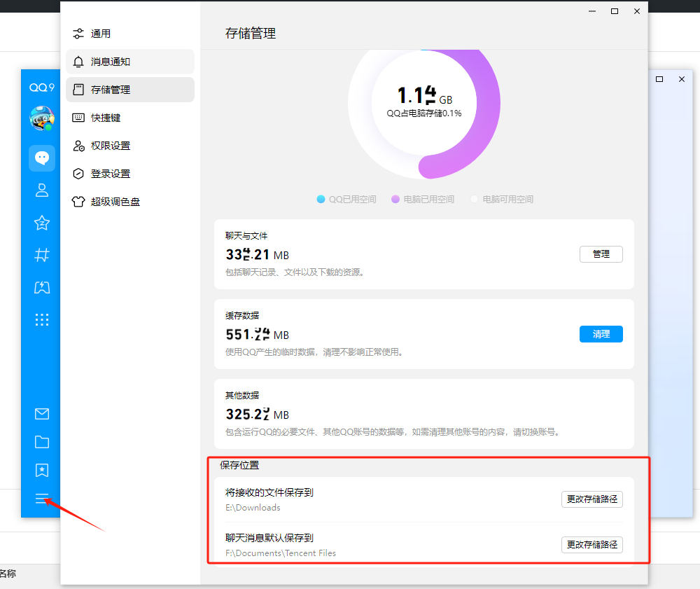Close the QQ main window behind
Screen dimensions: 700x589
pyautogui.click(x=682, y=79)
